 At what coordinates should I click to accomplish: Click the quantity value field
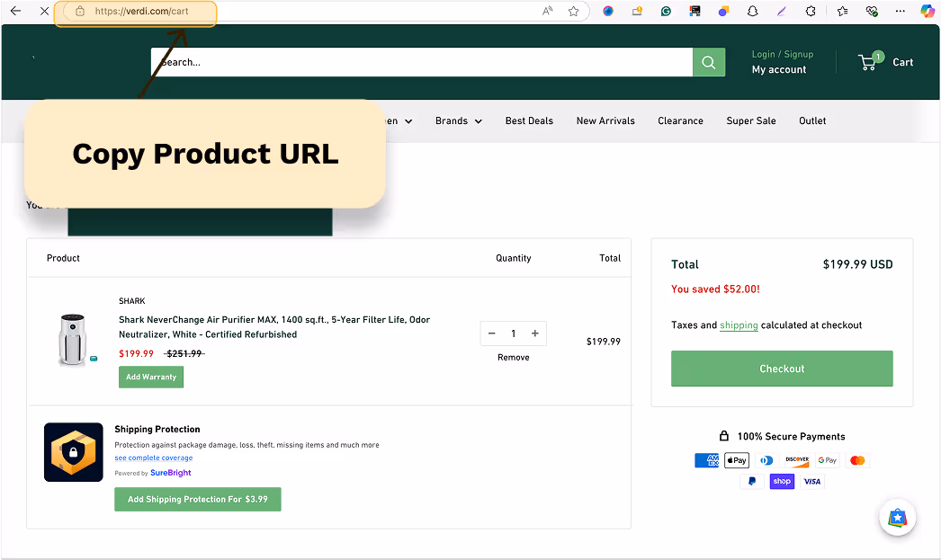513,333
